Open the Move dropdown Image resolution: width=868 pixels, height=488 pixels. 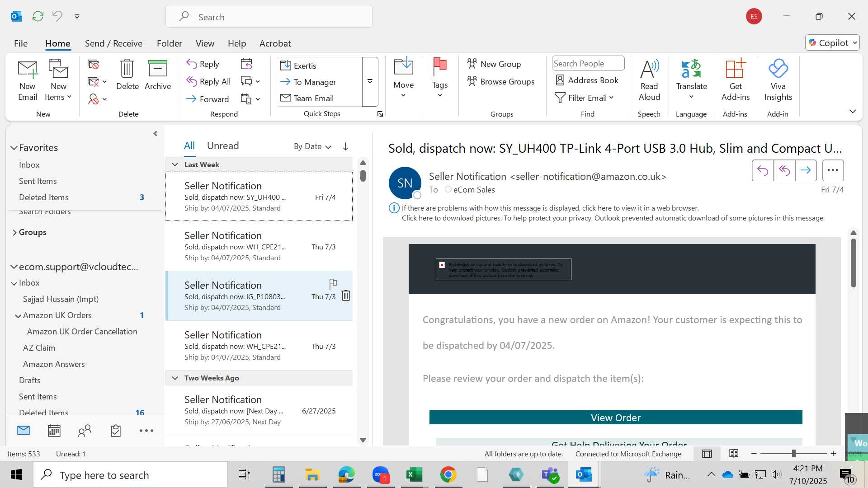pos(403,78)
